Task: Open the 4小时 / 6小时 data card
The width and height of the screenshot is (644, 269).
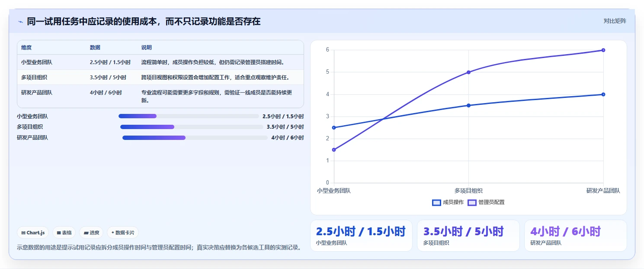Action: (x=576, y=236)
